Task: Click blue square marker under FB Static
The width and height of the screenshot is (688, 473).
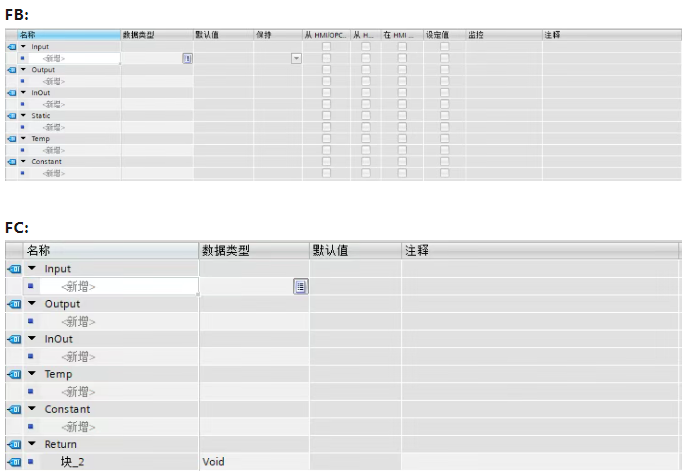Action: [x=22, y=127]
